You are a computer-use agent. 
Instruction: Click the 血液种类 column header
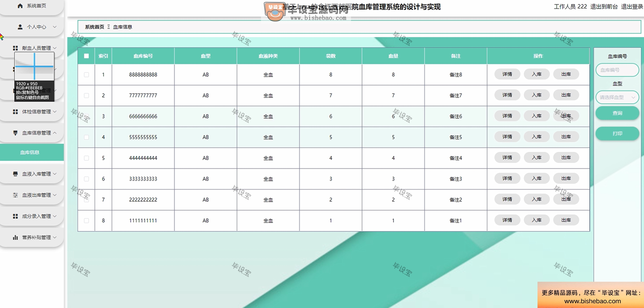(x=268, y=56)
